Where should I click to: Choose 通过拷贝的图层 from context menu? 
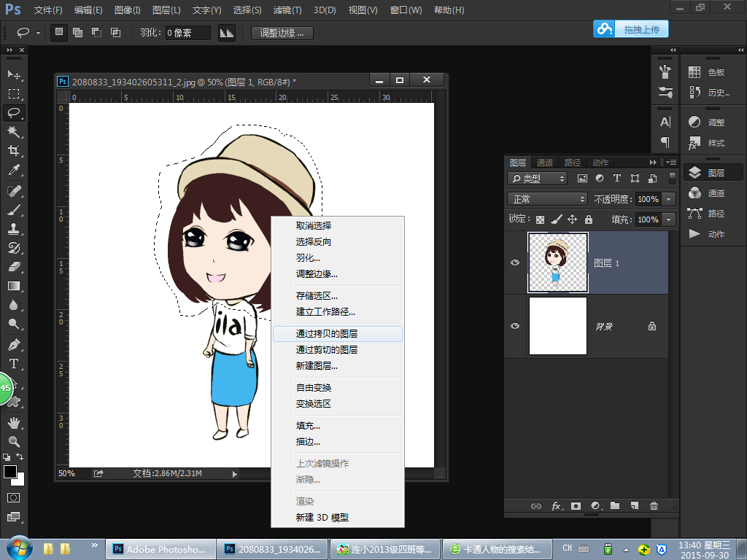click(x=338, y=334)
